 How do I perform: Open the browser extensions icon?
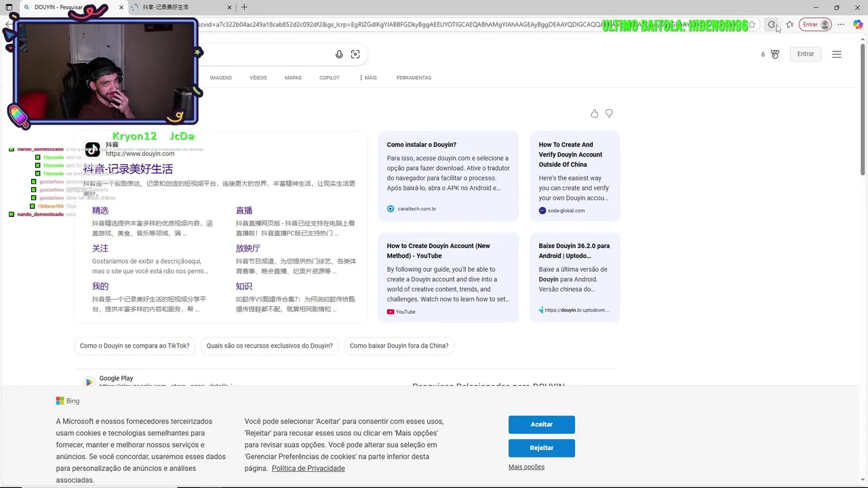(x=771, y=24)
